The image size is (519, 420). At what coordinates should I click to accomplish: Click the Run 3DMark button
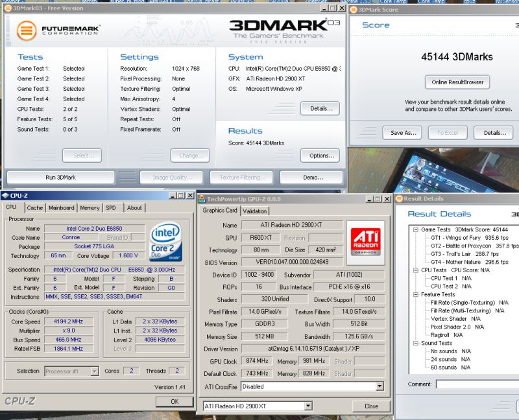click(x=60, y=177)
